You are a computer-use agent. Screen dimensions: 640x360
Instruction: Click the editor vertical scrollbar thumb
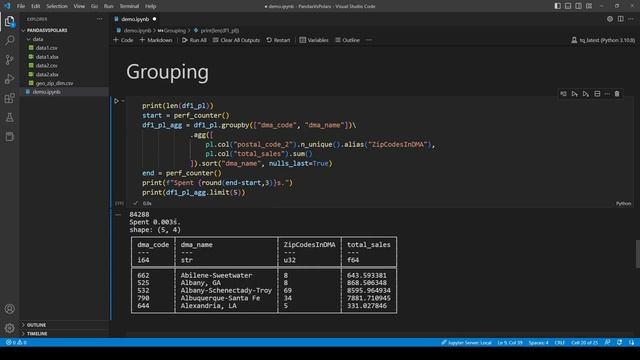point(638,254)
